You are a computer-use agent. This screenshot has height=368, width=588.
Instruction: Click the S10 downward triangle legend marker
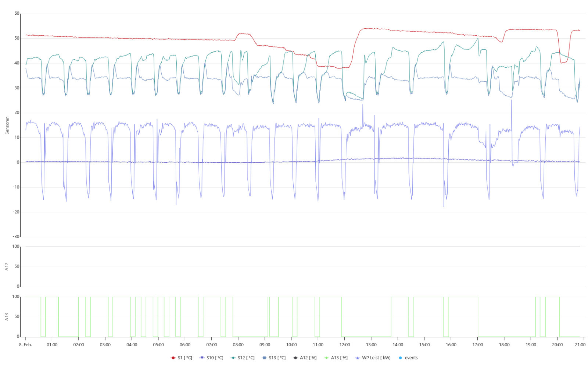202,358
